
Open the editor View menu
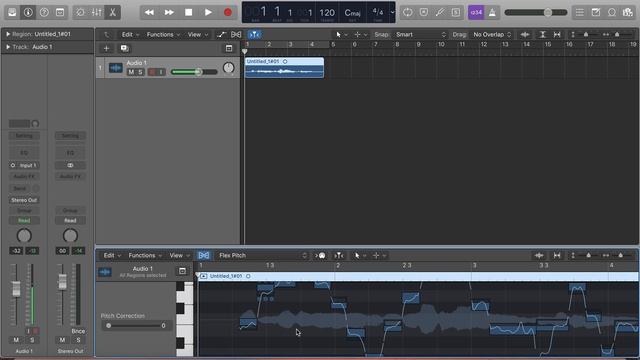point(180,256)
